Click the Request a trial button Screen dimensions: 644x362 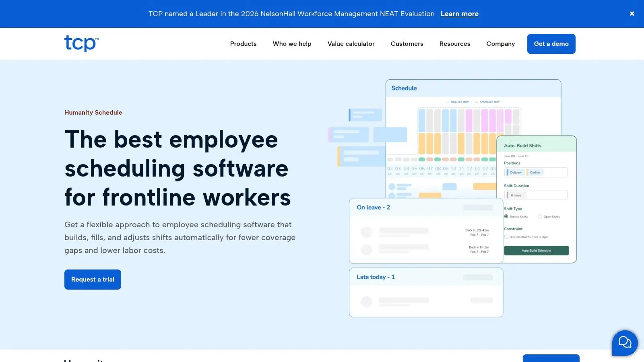point(93,280)
